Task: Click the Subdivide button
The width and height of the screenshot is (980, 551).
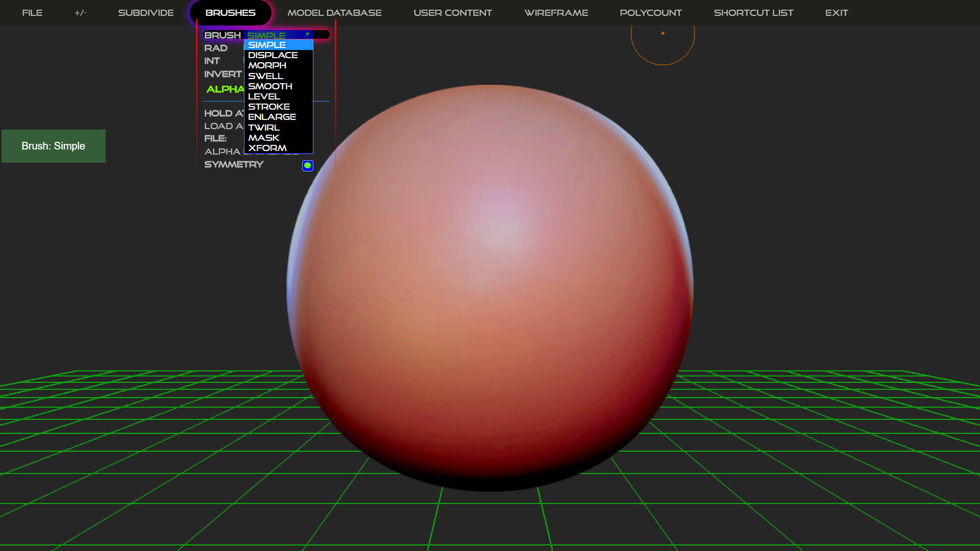Action: pos(146,12)
